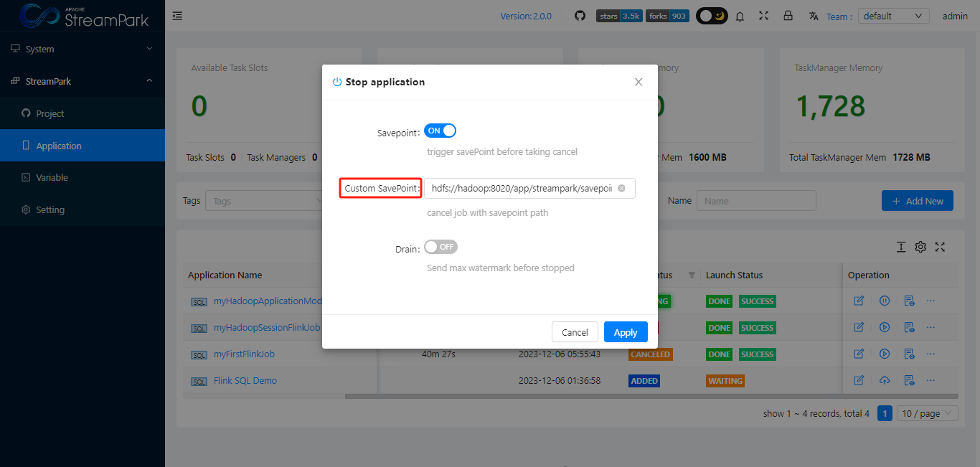Open the notifications bell
The image size is (980, 467).
pos(740,15)
